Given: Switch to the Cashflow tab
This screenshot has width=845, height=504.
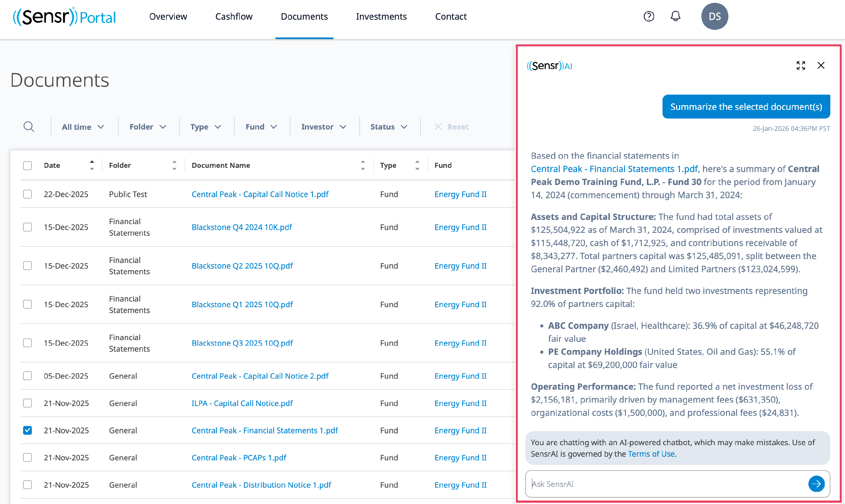Looking at the screenshot, I should pos(234,17).
